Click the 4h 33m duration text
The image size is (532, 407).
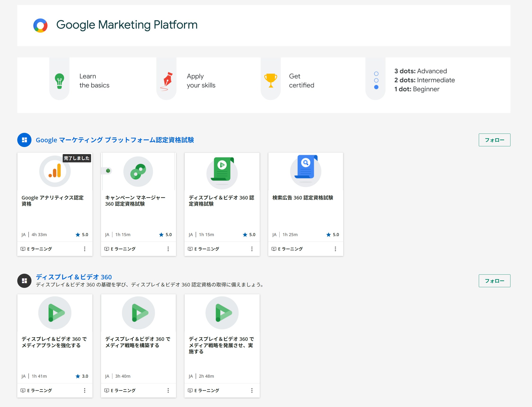pyautogui.click(x=39, y=234)
